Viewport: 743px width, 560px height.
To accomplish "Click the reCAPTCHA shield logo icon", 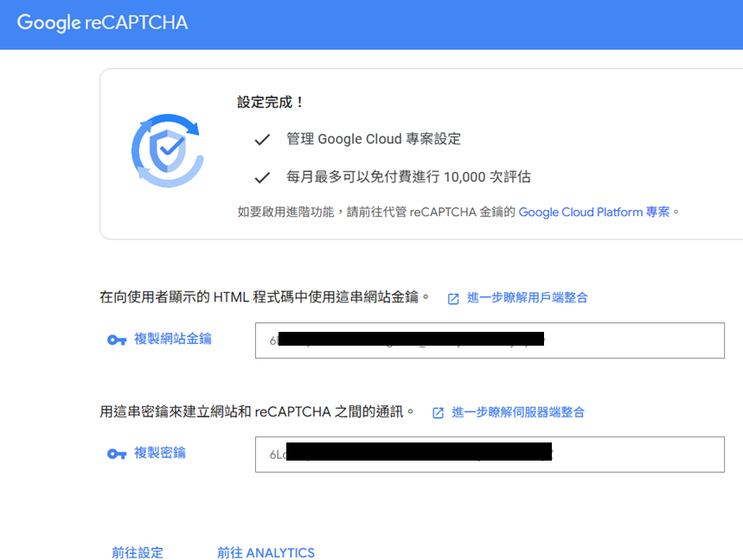I will (168, 152).
